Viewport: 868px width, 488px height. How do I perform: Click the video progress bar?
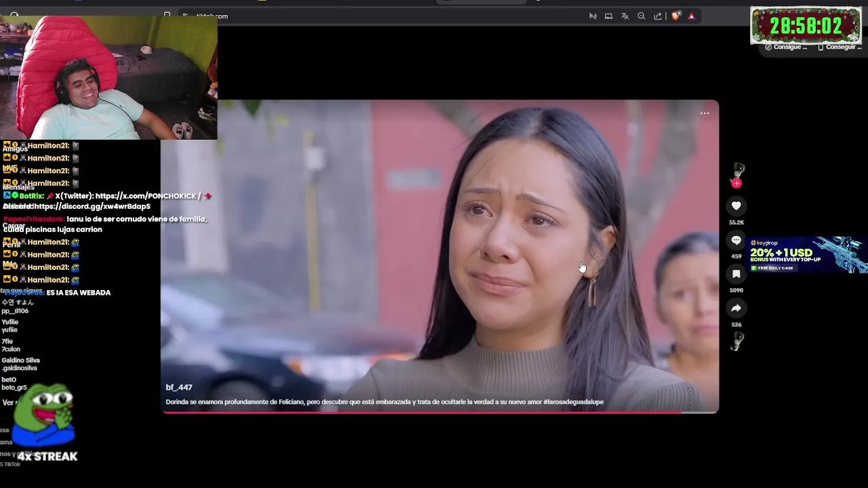(x=439, y=412)
